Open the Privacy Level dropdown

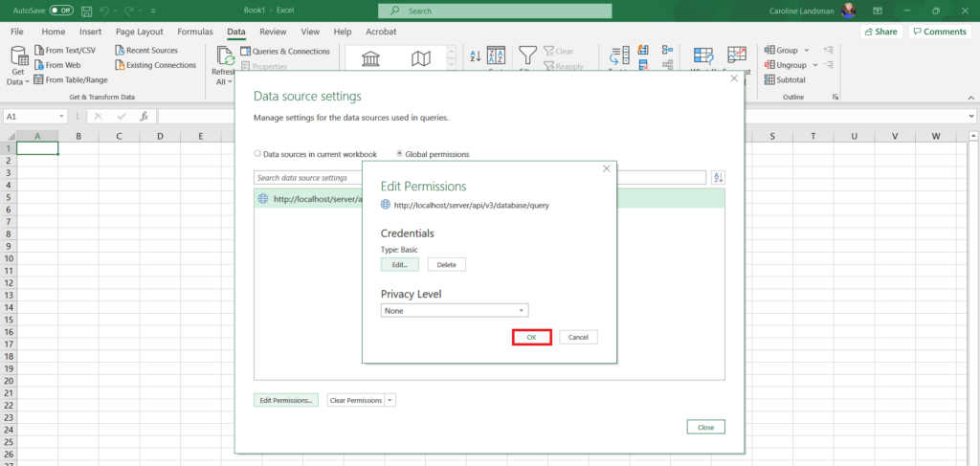tap(455, 311)
